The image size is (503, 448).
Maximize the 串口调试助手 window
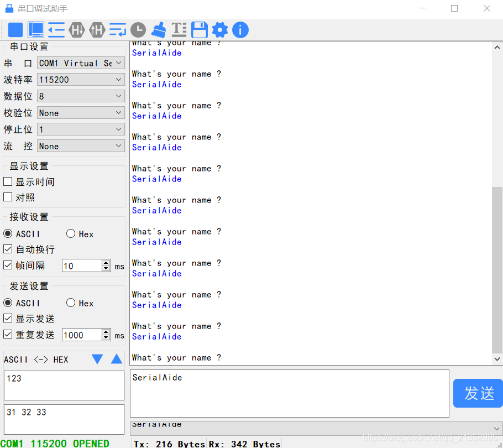[x=454, y=8]
